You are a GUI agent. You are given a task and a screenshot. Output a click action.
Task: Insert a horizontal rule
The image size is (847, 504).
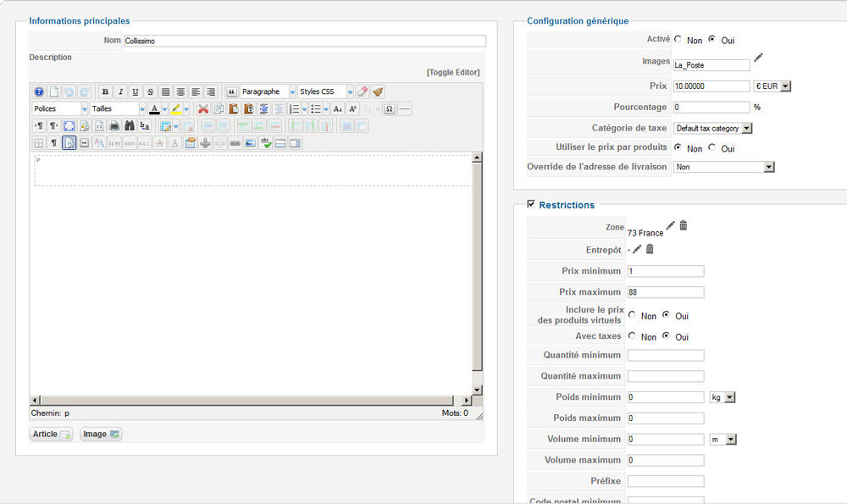(404, 109)
